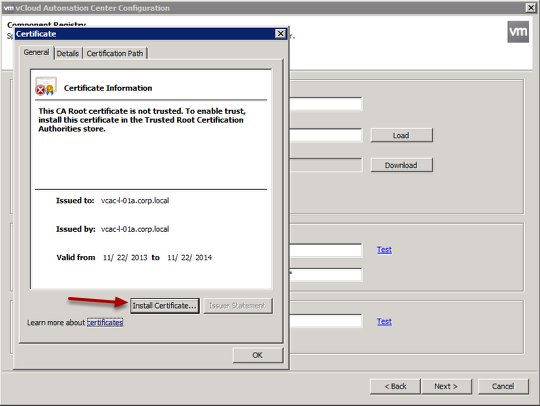Click the Load button
The width and height of the screenshot is (540, 406).
tap(402, 135)
